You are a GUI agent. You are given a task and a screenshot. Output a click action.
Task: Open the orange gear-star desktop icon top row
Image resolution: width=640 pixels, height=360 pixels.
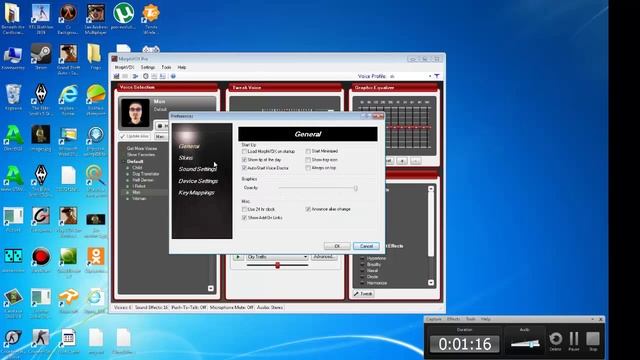151,17
